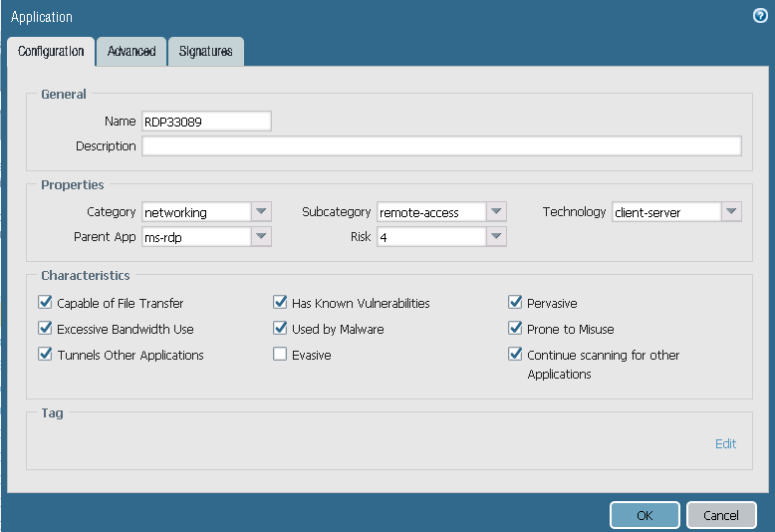Click the Description text field

[441, 146]
